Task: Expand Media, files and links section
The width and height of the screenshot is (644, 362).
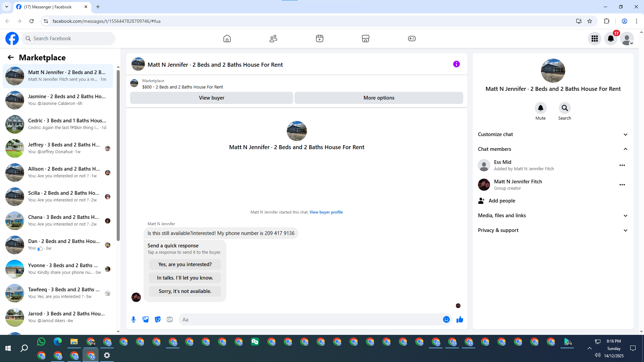Action: click(x=553, y=216)
